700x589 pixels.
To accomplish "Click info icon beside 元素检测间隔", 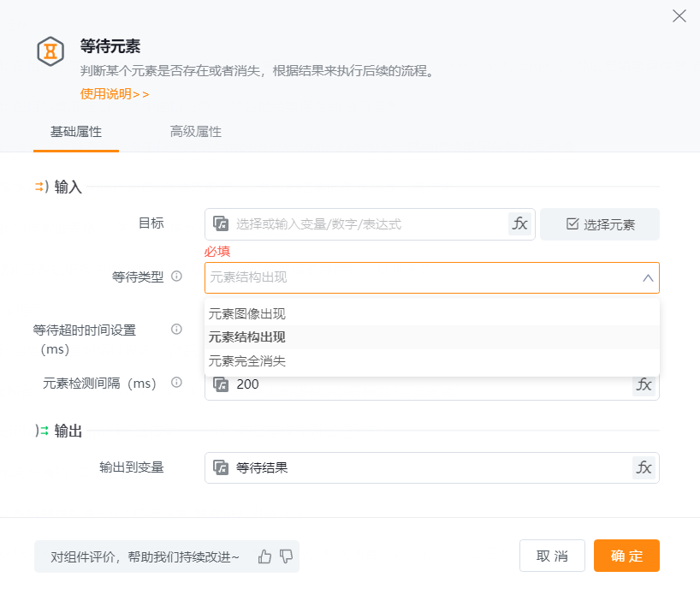I will pos(177,384).
